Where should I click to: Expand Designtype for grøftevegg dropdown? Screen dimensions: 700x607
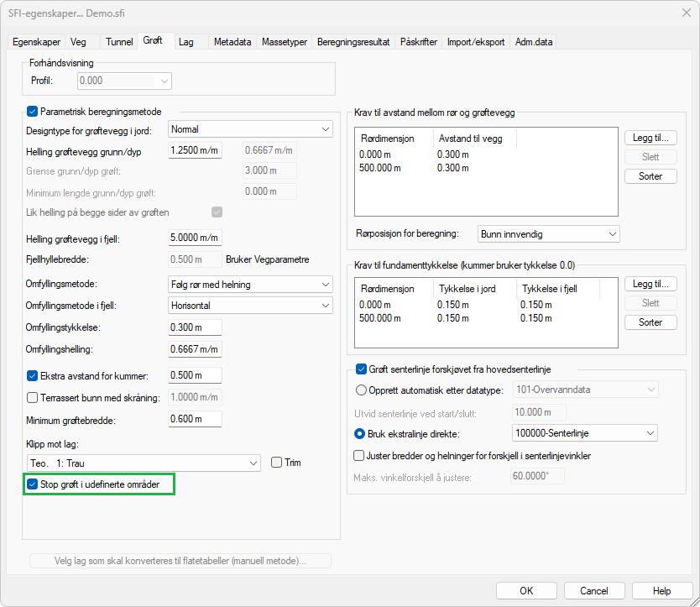pos(250,129)
